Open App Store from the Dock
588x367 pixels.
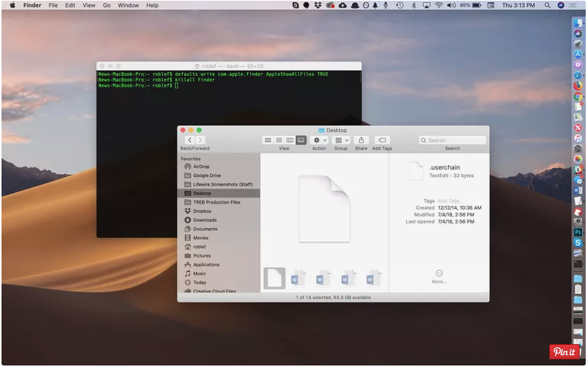(578, 55)
